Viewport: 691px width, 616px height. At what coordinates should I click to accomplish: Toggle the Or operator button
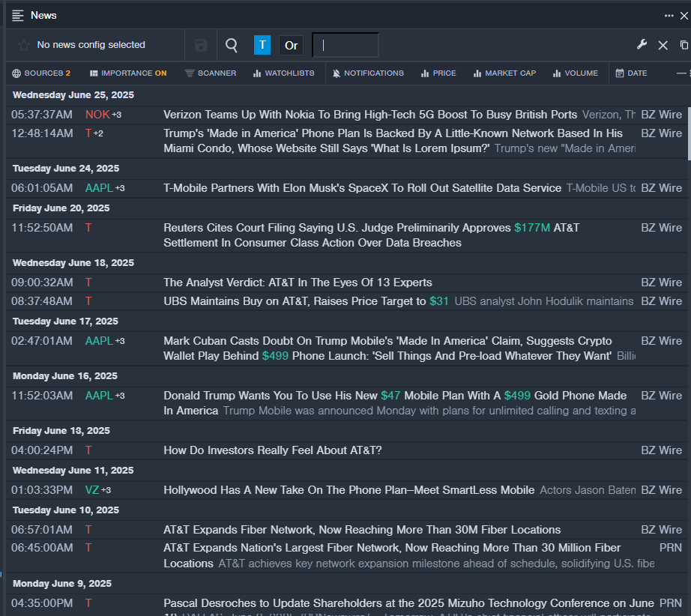coord(291,46)
